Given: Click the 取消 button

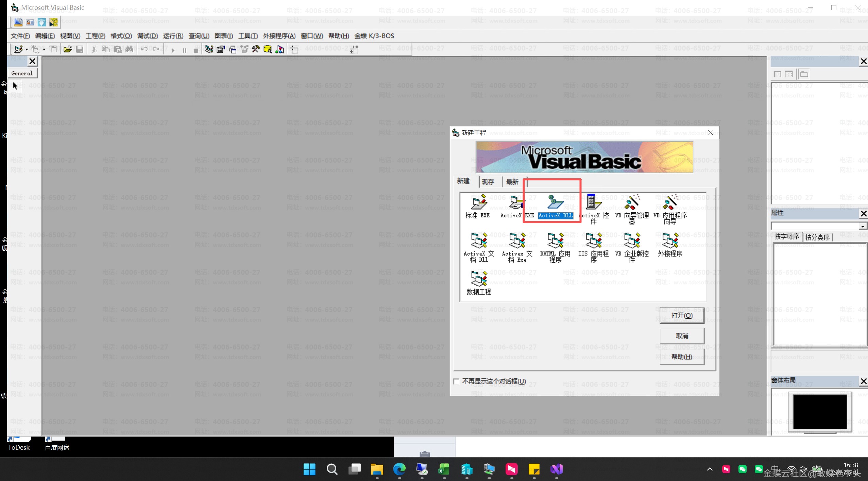Looking at the screenshot, I should coord(682,336).
